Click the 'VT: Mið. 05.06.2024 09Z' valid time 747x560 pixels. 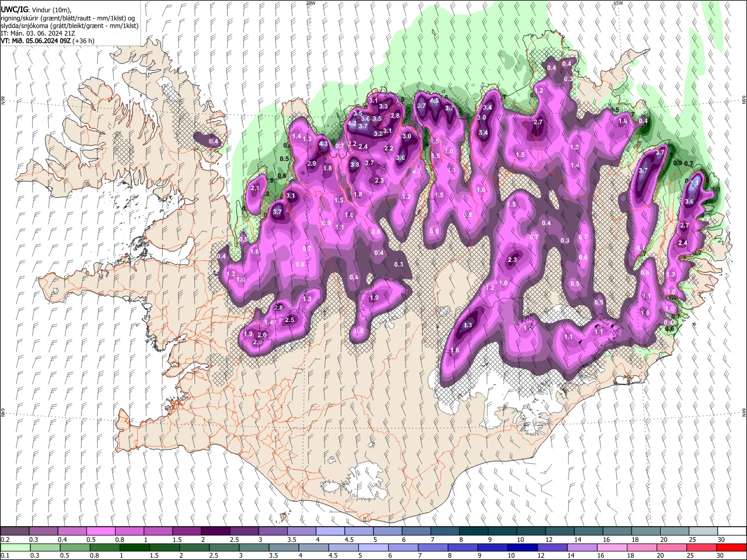tap(35, 41)
